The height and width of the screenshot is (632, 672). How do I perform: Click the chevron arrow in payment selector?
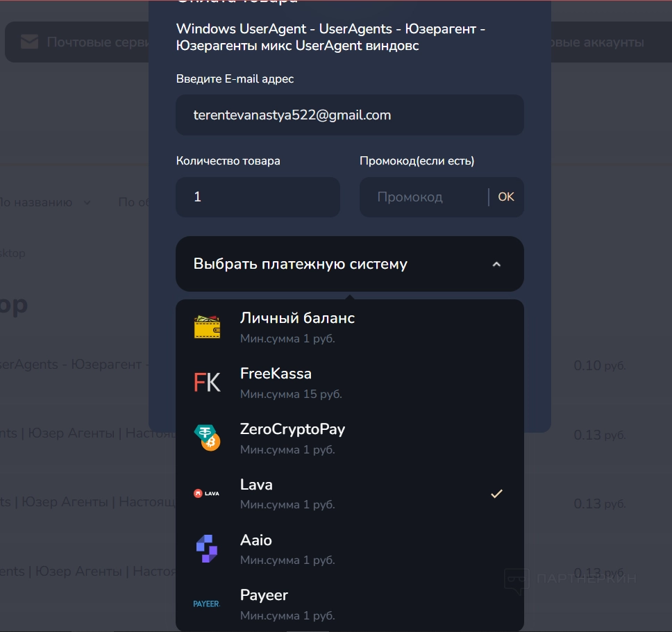496,265
